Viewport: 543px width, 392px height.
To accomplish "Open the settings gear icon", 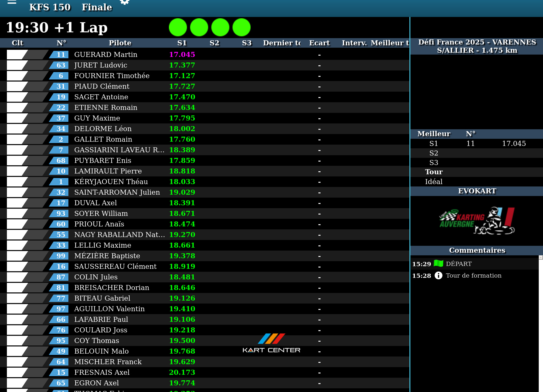I will [x=124, y=2].
